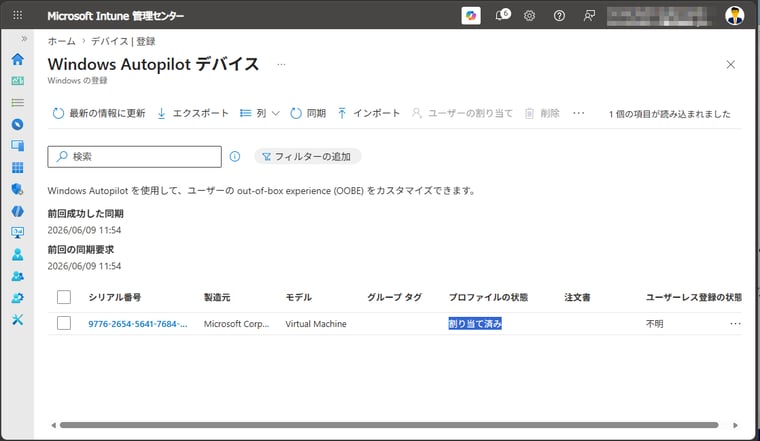Click ユーザーの割り当て button
Screen dimensions: 760x441
pos(462,113)
